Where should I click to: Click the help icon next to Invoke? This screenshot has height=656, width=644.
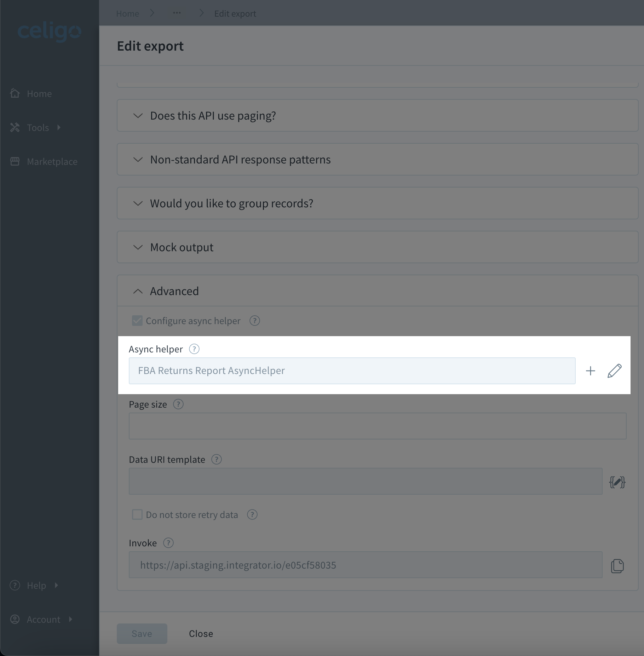point(168,543)
